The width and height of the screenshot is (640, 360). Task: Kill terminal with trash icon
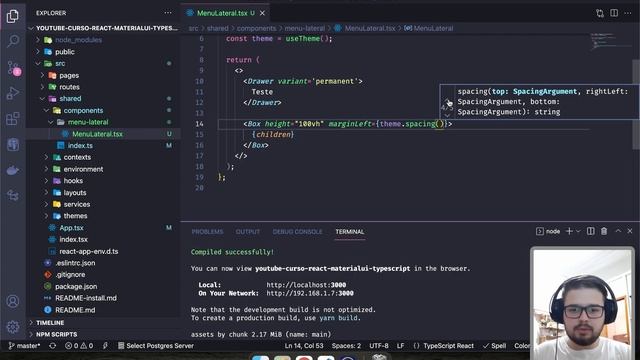click(604, 231)
